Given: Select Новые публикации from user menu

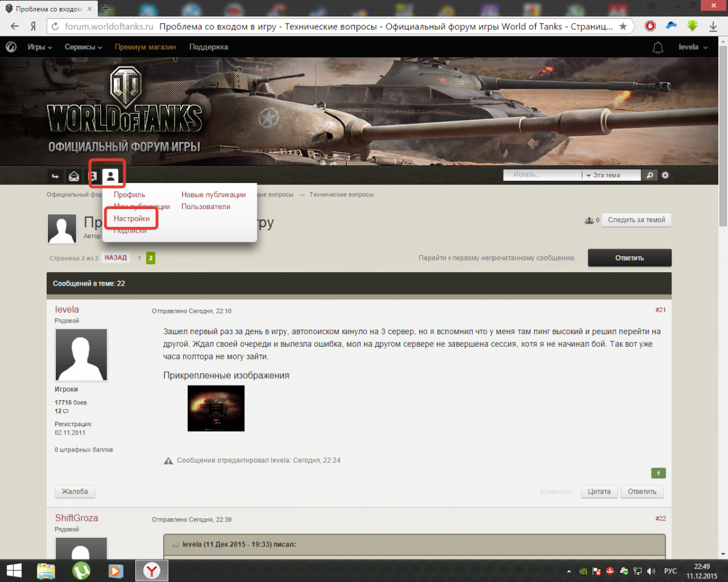Looking at the screenshot, I should tap(214, 195).
